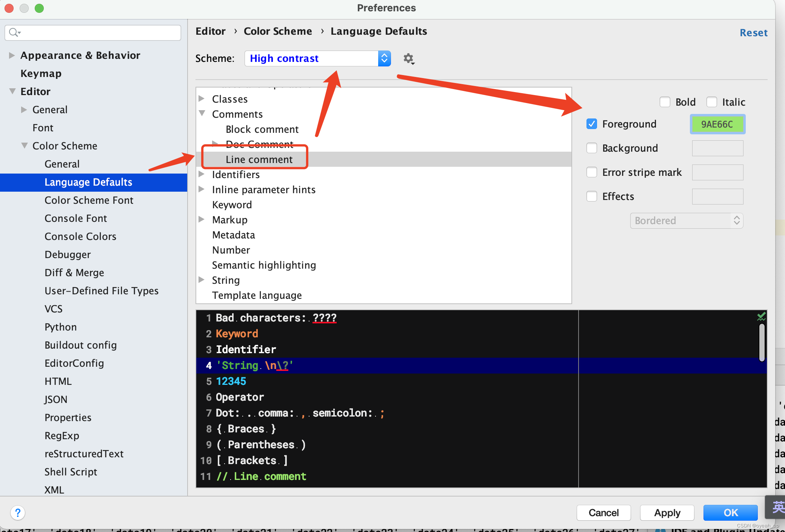Click the green inspection checkmark in preview
The width and height of the screenshot is (785, 532).
click(x=761, y=317)
